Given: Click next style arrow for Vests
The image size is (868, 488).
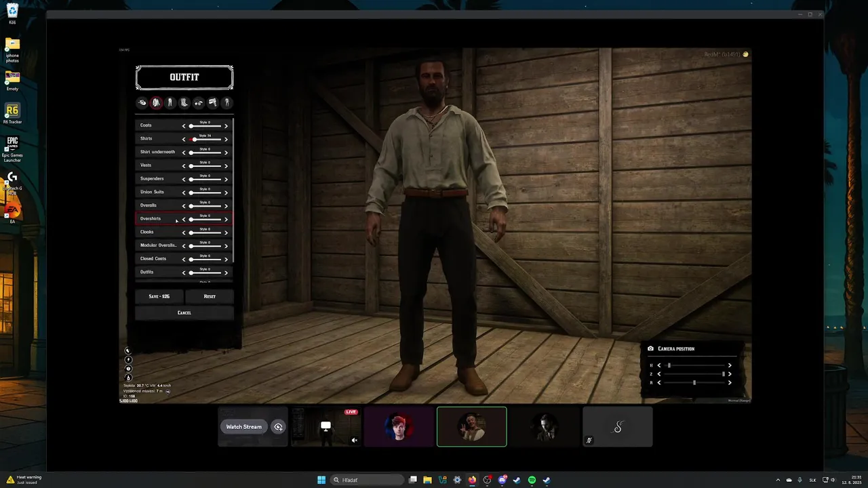Looking at the screenshot, I should [x=226, y=166].
